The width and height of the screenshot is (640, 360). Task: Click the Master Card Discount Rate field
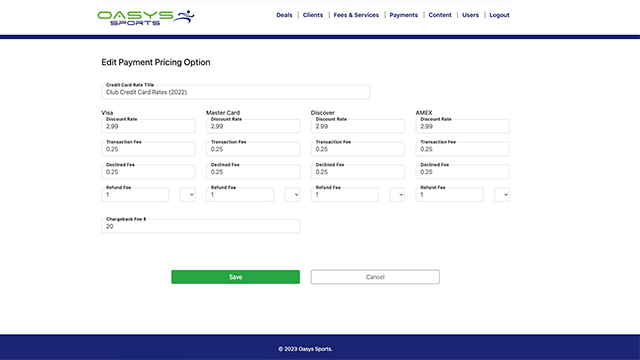(253, 126)
